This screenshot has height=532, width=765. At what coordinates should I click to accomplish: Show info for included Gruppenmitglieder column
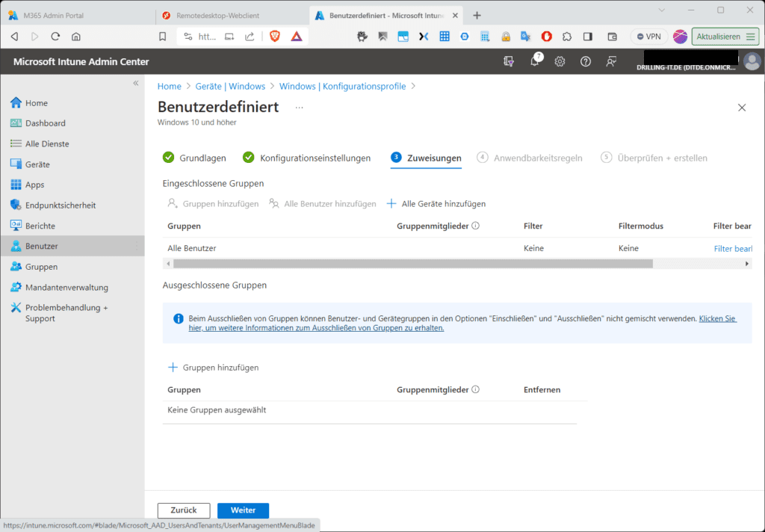476,226
